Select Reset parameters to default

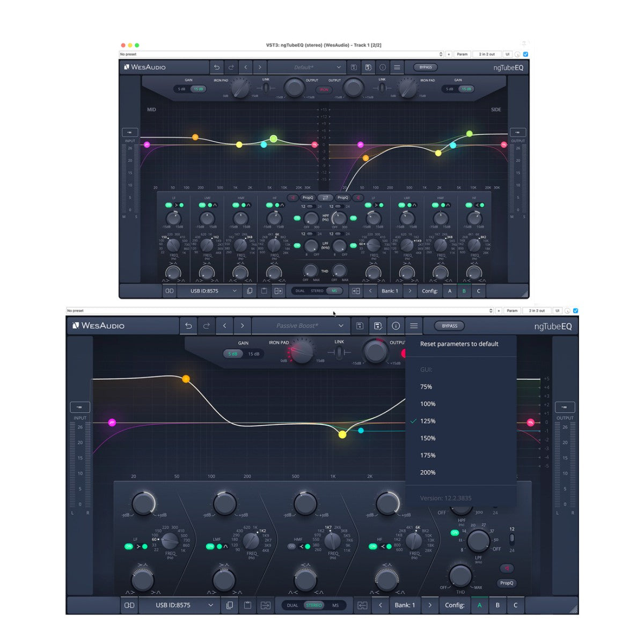pyautogui.click(x=459, y=344)
